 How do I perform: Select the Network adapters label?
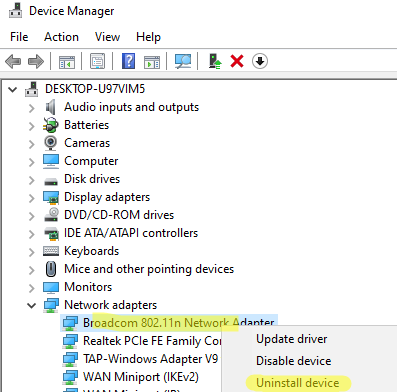[x=110, y=305]
